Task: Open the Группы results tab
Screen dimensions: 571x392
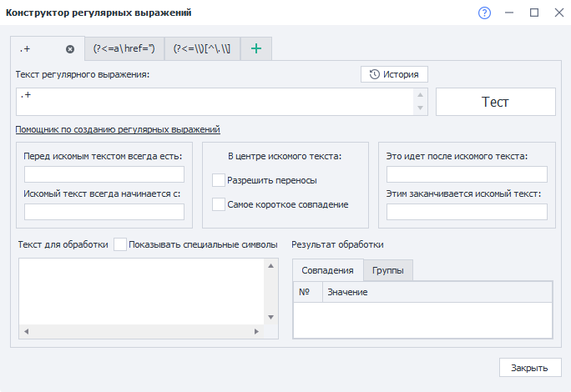Action: (x=388, y=270)
